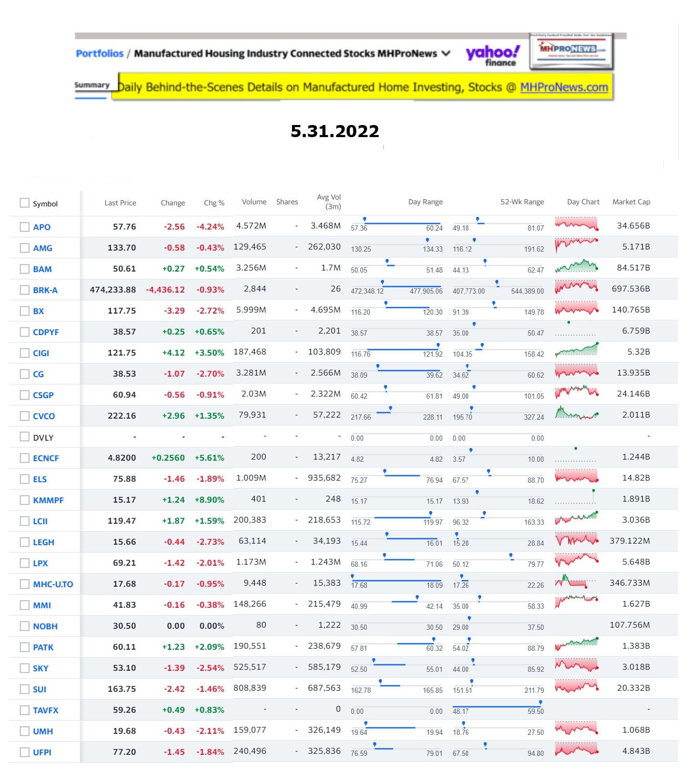Screen dimensions: 700x769
Task: Click APO market cap 34.656B
Action: (x=633, y=225)
